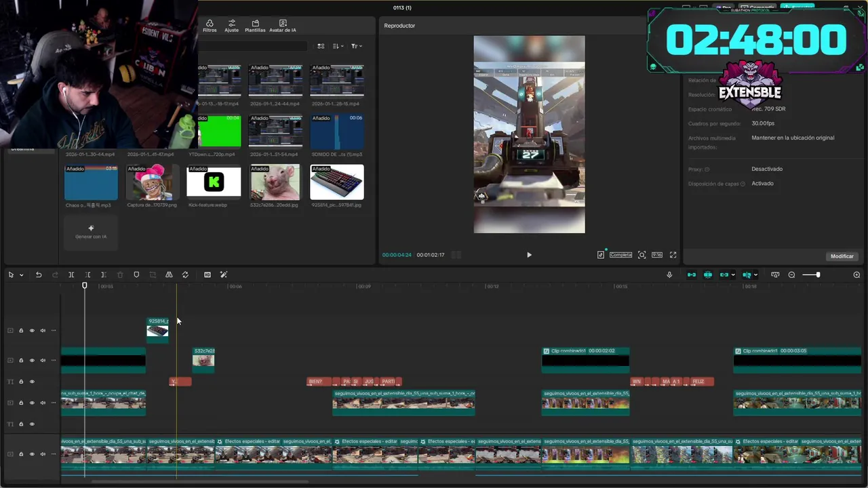Viewport: 868px width, 488px height.
Task: Open more options for topmost keyboard track
Action: point(54,331)
